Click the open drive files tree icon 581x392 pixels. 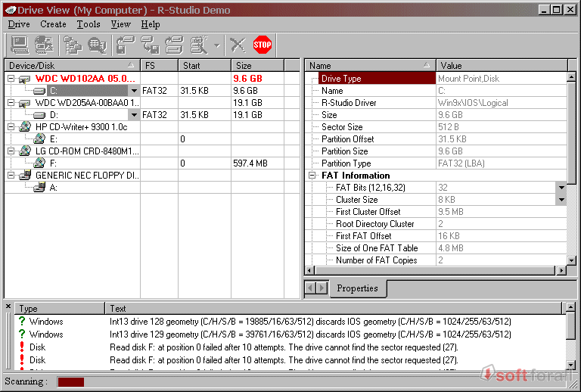tap(73, 45)
